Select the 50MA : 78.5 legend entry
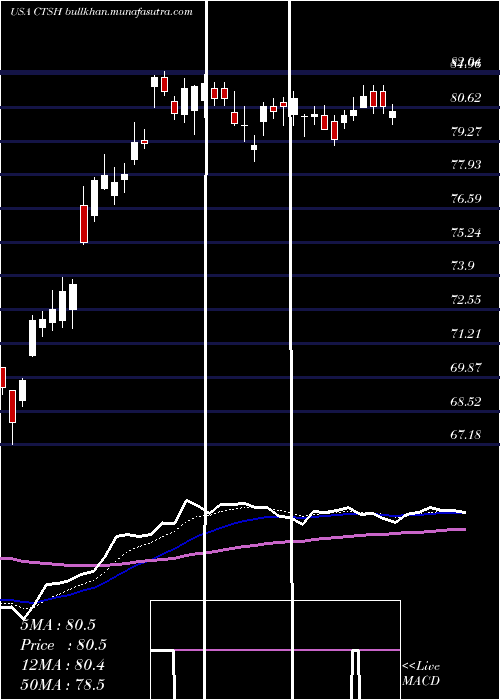Viewport: 500px width, 700px height. pyautogui.click(x=62, y=685)
